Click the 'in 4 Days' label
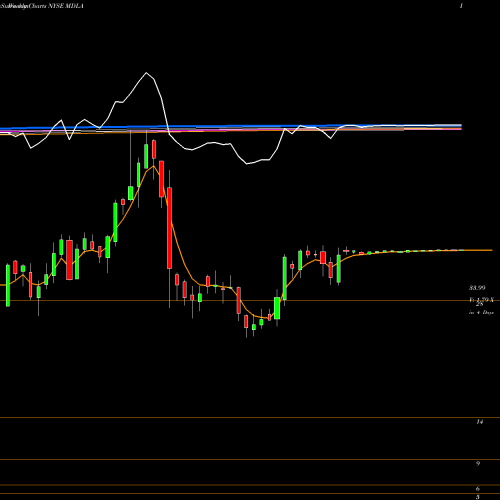The height and width of the screenshot is (500, 500). 481,313
